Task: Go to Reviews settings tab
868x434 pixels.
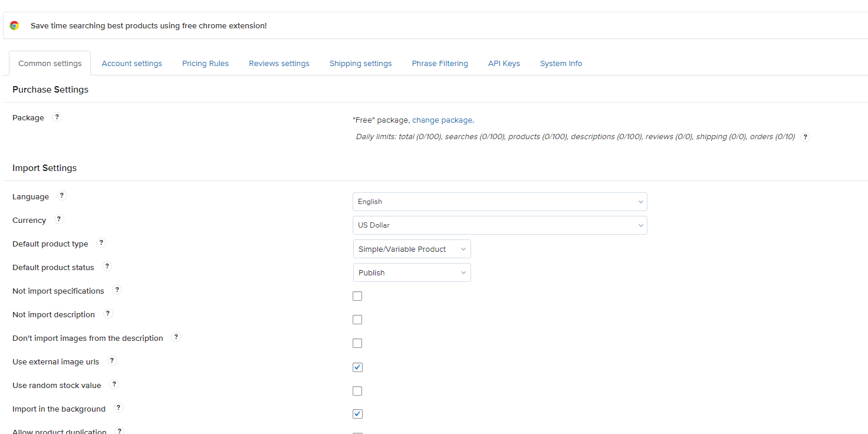Action: pos(279,64)
